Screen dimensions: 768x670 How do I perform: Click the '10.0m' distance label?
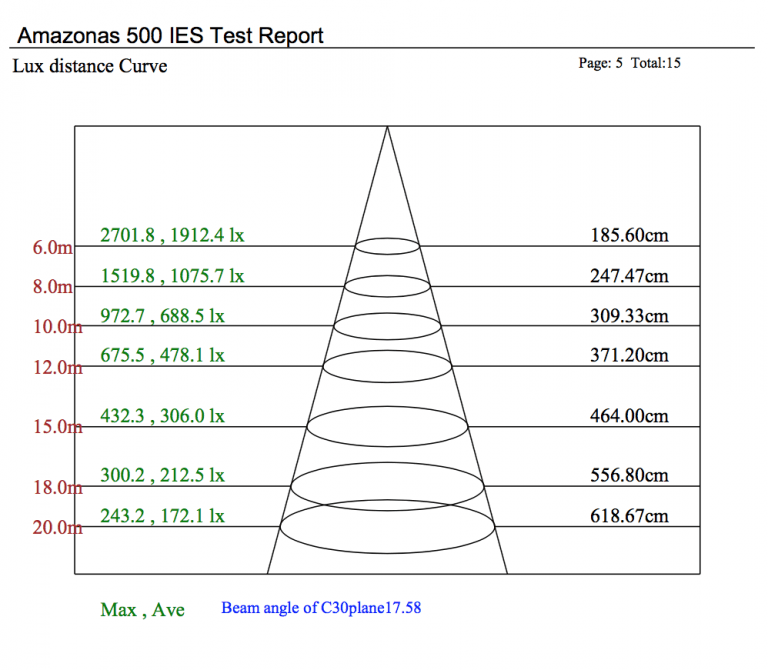coord(58,327)
